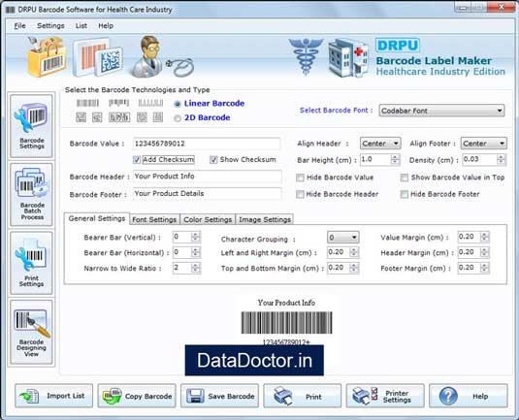The width and height of the screenshot is (519, 420).
Task: Open the Settings menu
Action: point(50,26)
